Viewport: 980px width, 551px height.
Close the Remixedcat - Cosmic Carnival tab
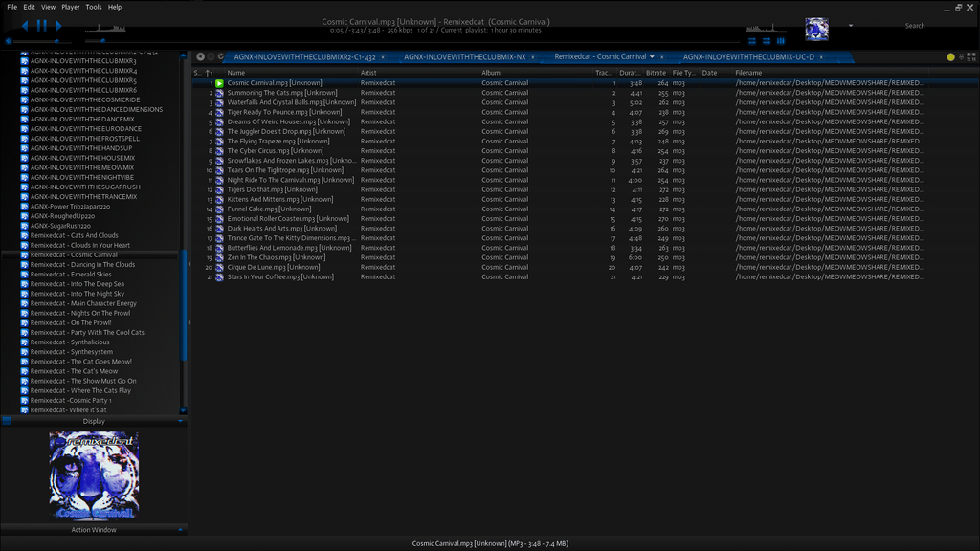tap(662, 57)
